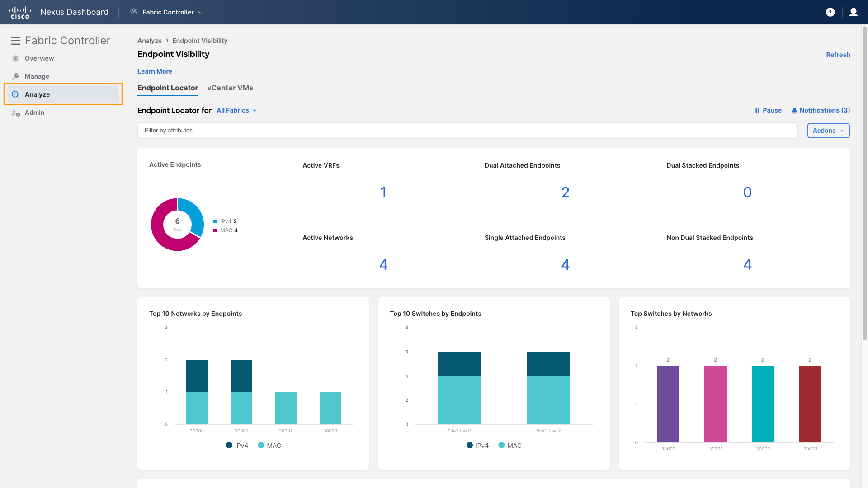This screenshot has width=868, height=488.
Task: Click the Analyze breadcrumb link
Action: [150, 41]
